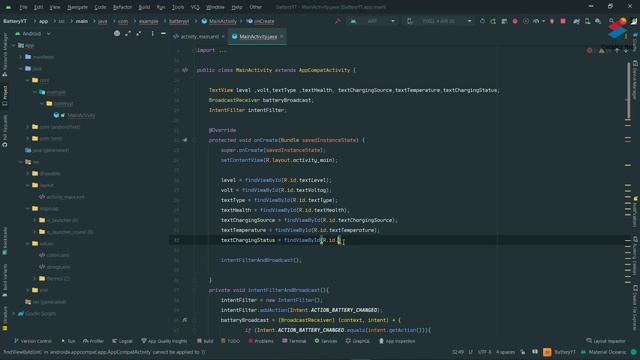Open the profiler gauge toolbar icon
The image size is (640, 360).
point(536,21)
